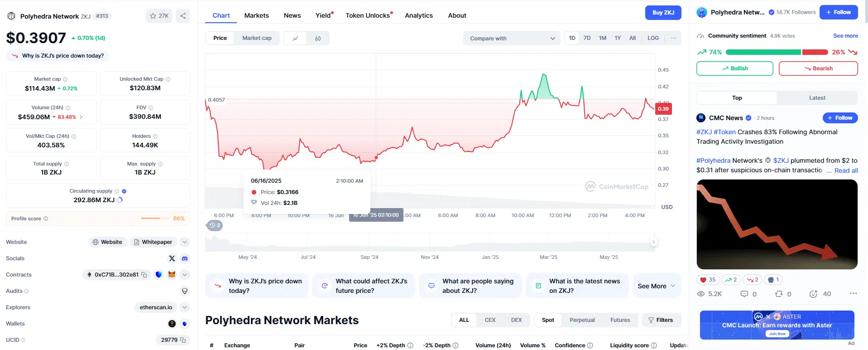Open Profile score info icon
This screenshot has height=350, width=868.
[x=46, y=219]
